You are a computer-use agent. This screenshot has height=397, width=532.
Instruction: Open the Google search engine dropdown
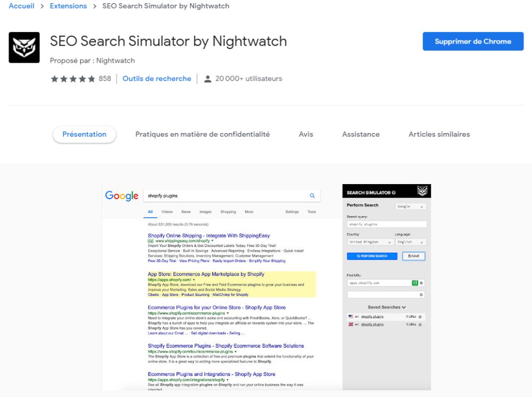click(411, 206)
